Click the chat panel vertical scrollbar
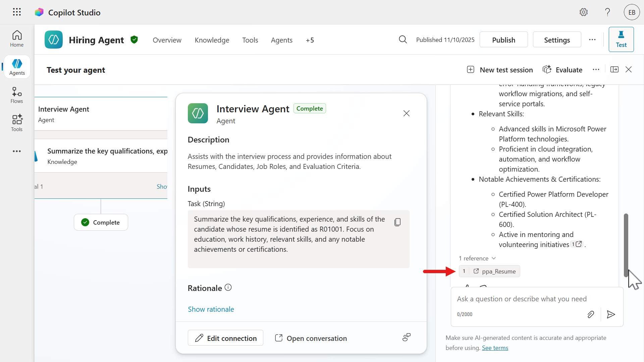 pyautogui.click(x=626, y=245)
